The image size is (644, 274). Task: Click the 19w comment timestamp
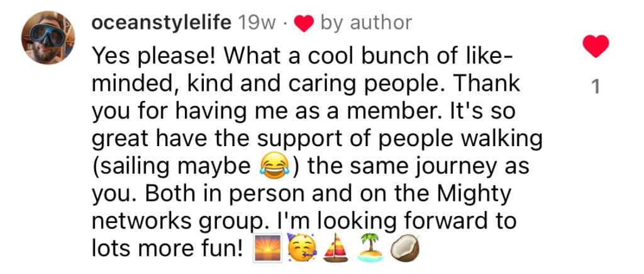(x=258, y=23)
